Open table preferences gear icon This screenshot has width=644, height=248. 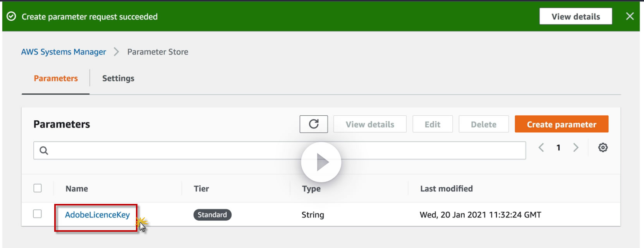pos(603,147)
